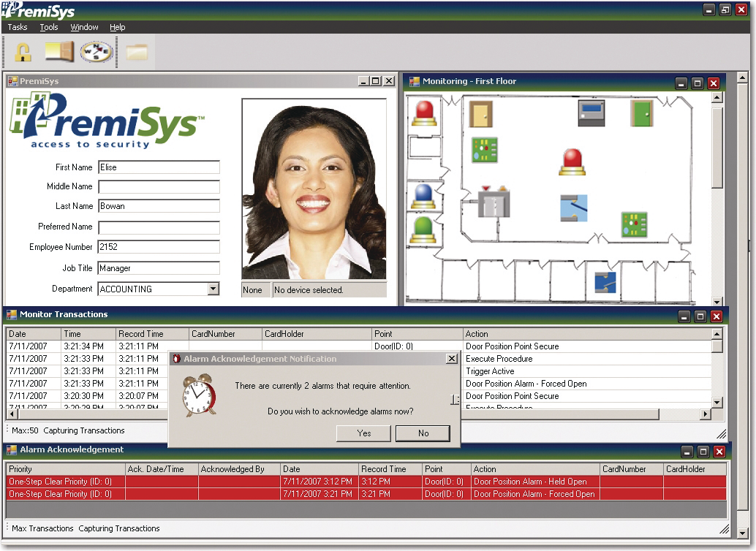This screenshot has width=756, height=551.
Task: Click the open door toolbar icon
Action: (x=59, y=52)
